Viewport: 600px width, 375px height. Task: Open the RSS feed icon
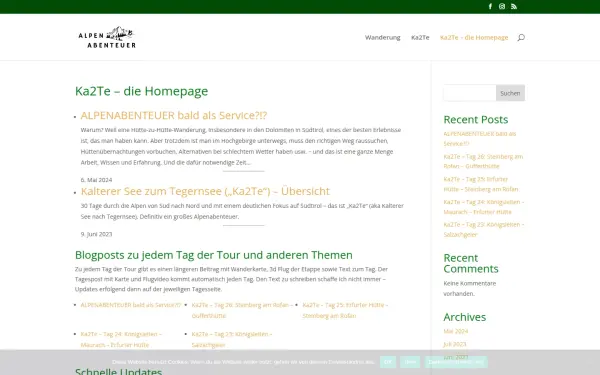point(514,7)
